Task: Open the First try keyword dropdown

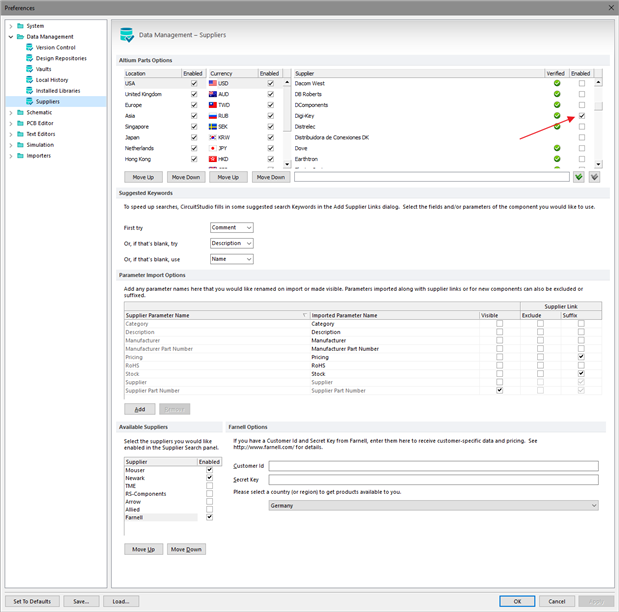Action: tap(232, 228)
